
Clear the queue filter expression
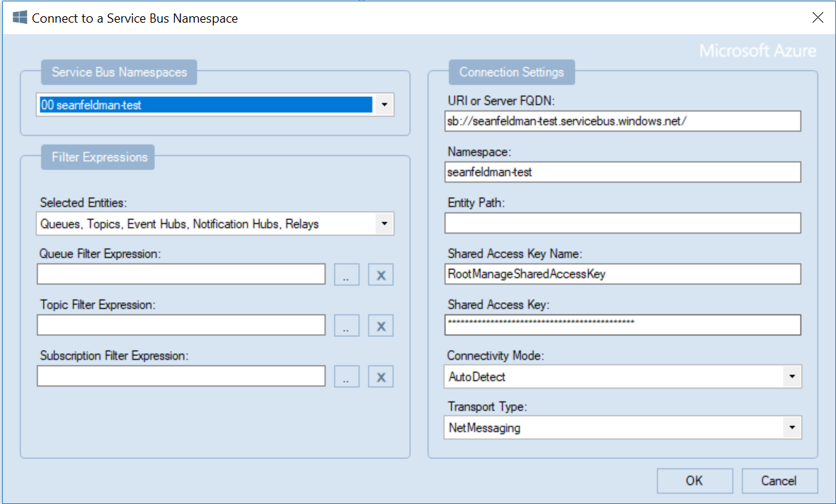pyautogui.click(x=380, y=275)
